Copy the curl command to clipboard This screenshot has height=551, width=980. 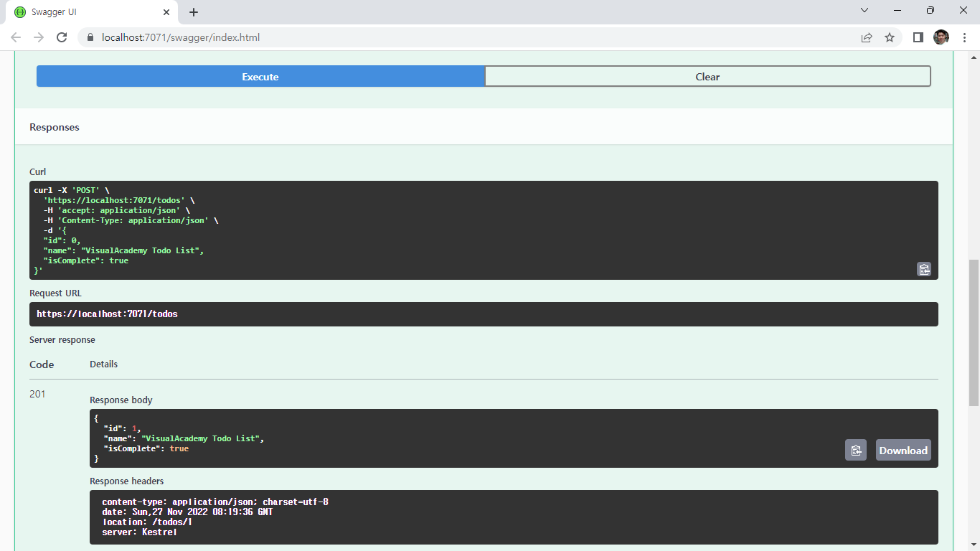[923, 269]
